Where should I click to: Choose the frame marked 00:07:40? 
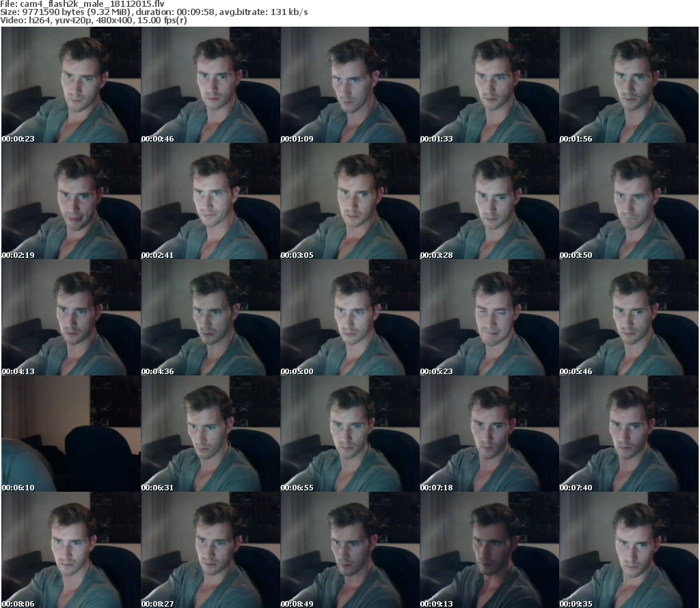pos(629,434)
